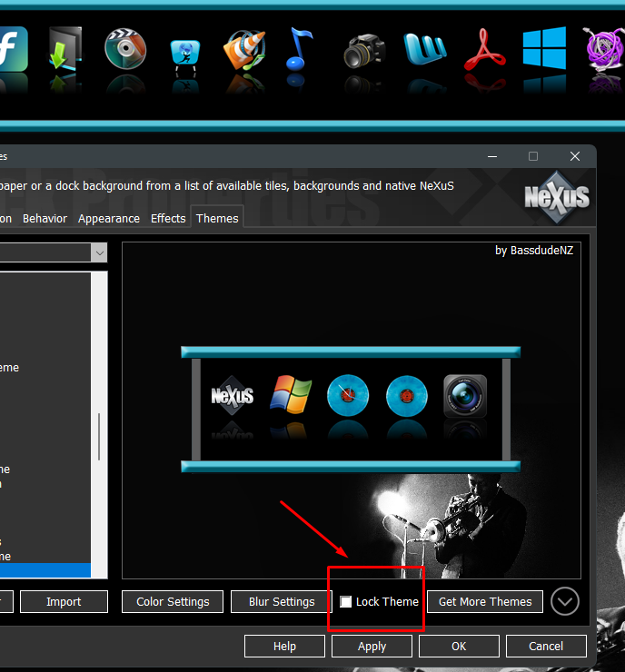Go to the Effects tab
The image size is (625, 672).
tap(168, 219)
